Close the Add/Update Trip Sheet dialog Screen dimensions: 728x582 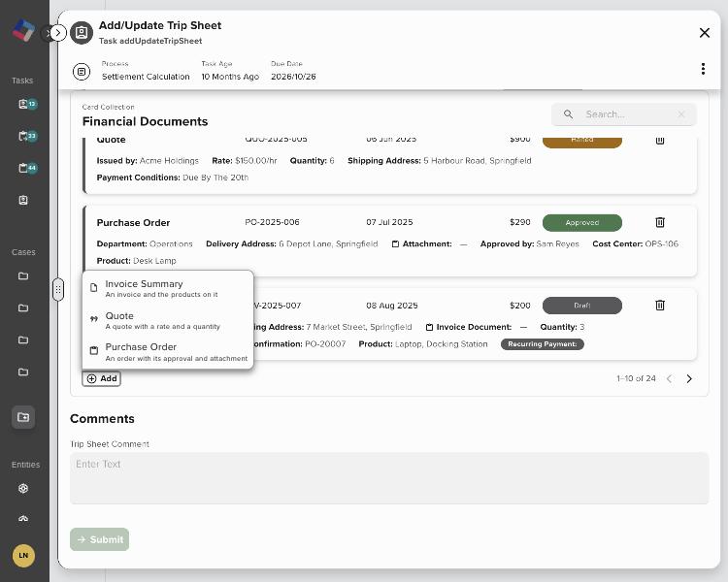pos(705,32)
